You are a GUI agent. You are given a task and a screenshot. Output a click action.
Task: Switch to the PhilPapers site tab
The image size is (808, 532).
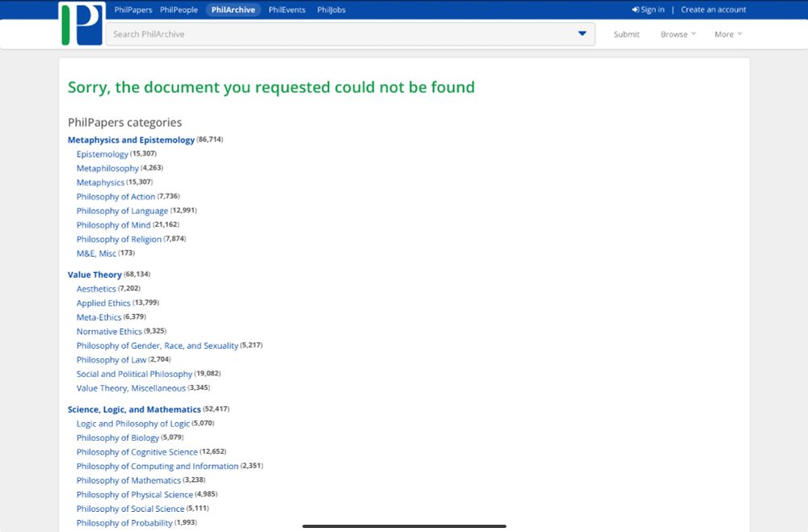click(133, 10)
